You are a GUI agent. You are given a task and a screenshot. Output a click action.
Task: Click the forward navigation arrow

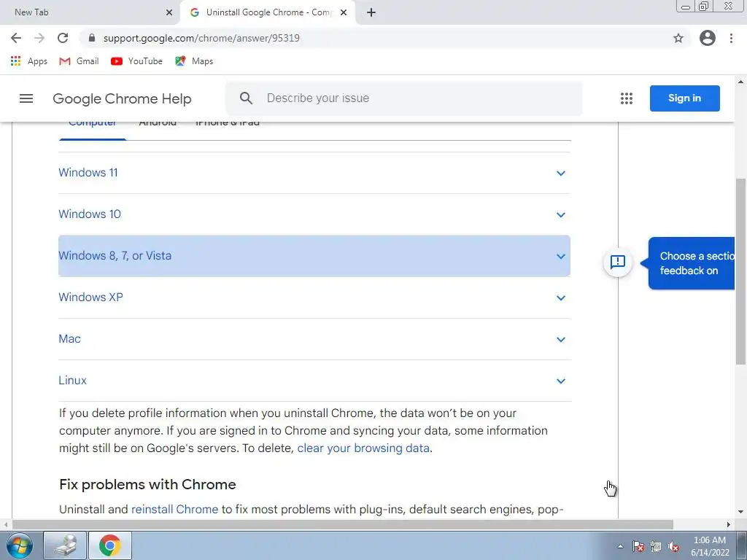coord(39,38)
